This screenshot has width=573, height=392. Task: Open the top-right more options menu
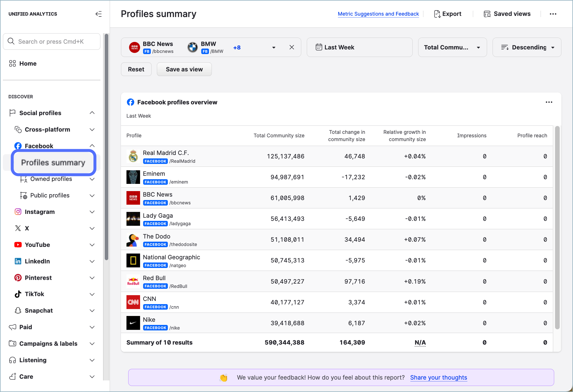point(553,14)
